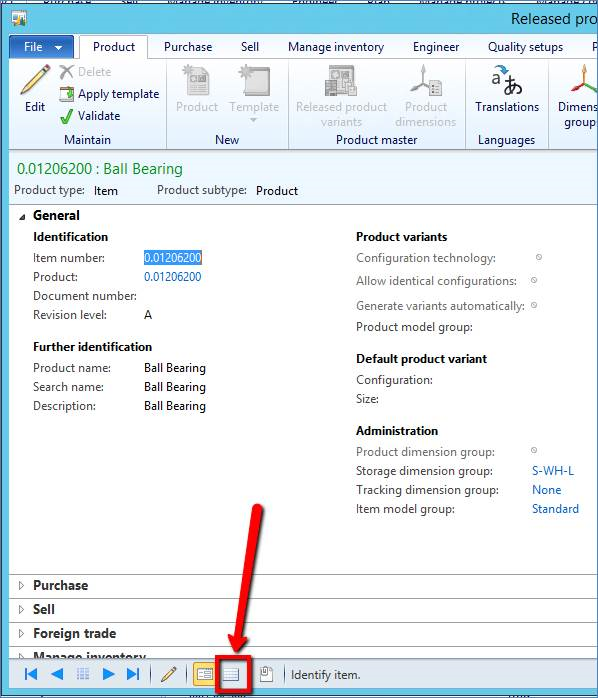The height and width of the screenshot is (698, 598).
Task: Open the Translations languages icon
Action: [506, 81]
